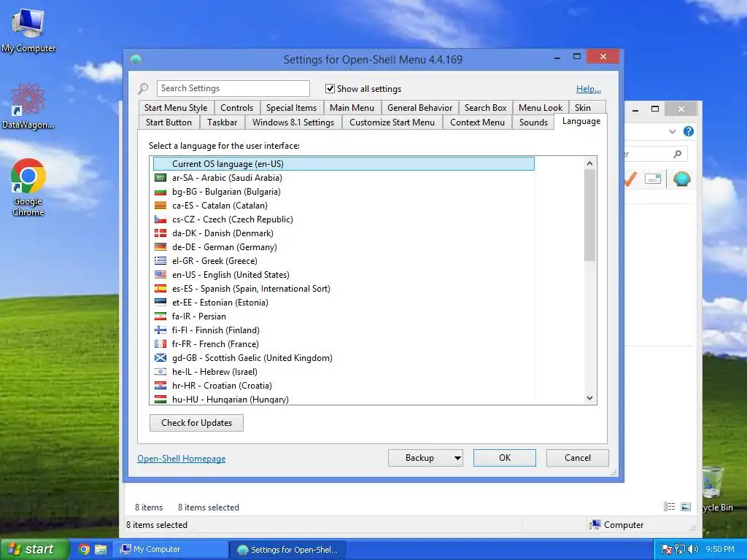
Task: Click the Israel flag icon
Action: (x=160, y=371)
